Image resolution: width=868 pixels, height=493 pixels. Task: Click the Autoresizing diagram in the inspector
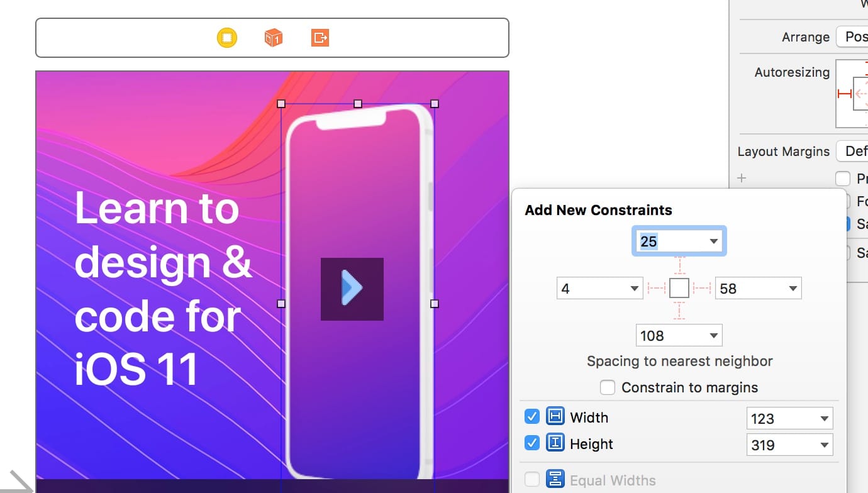tap(852, 94)
